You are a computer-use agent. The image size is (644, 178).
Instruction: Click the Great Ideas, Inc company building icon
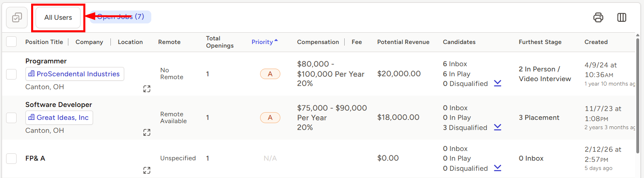click(x=32, y=117)
